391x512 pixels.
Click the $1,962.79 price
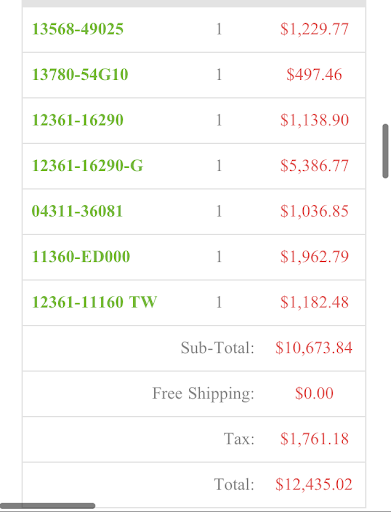[x=314, y=257]
